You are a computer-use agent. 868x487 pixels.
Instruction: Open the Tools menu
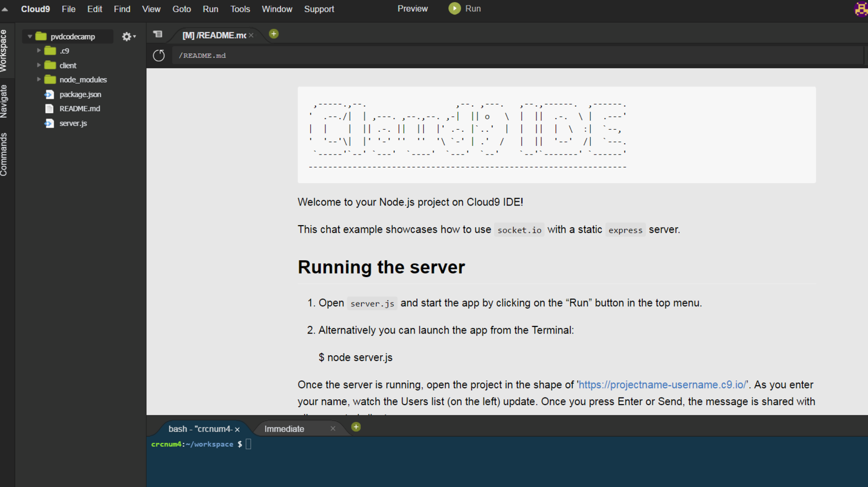[240, 9]
